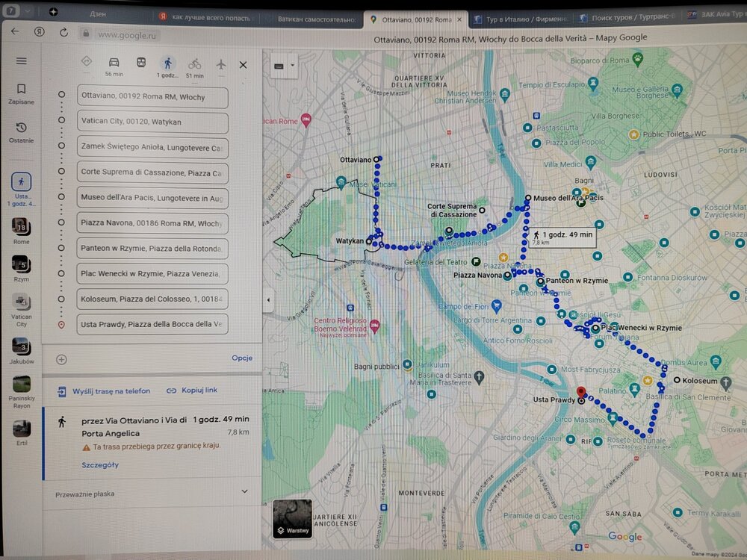Click the Tempio di Esculapio marker
747x560 pixels.
tap(592, 84)
